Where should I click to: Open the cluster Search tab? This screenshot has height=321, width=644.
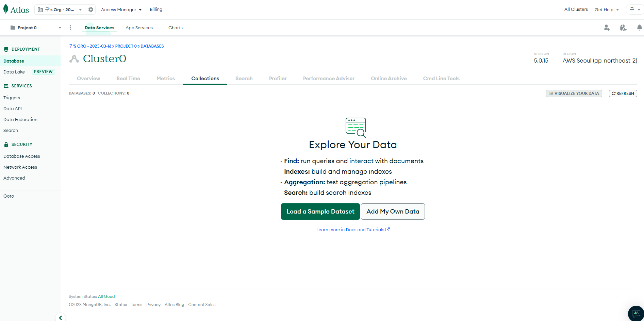coord(244,79)
